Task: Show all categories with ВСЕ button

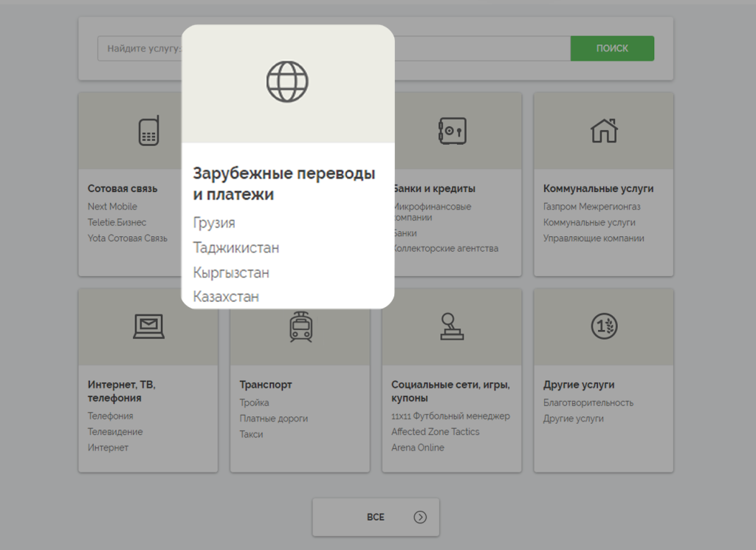Action: coord(376,518)
